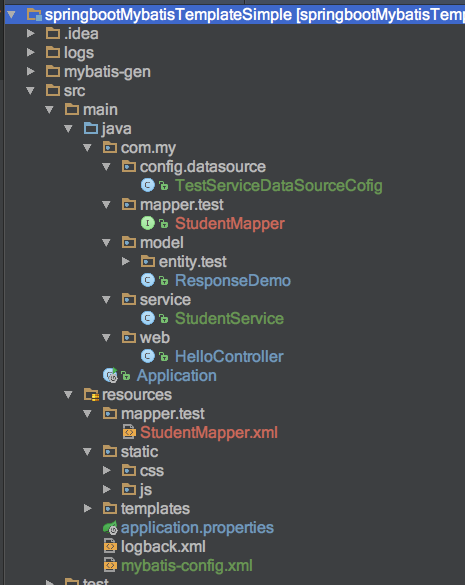
Task: Click the XML icon of mybatis-config.xml
Action: 110,565
